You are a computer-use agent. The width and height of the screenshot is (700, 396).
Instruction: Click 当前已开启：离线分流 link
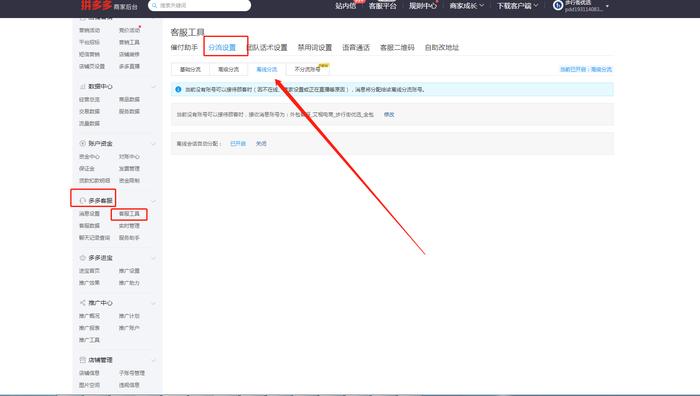(586, 69)
